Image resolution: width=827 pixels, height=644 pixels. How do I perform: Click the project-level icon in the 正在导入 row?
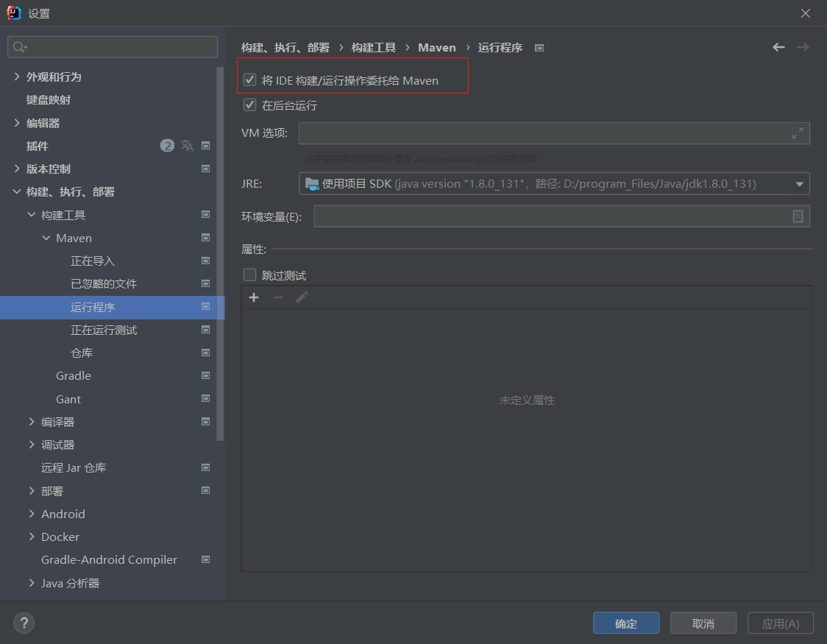[206, 261]
